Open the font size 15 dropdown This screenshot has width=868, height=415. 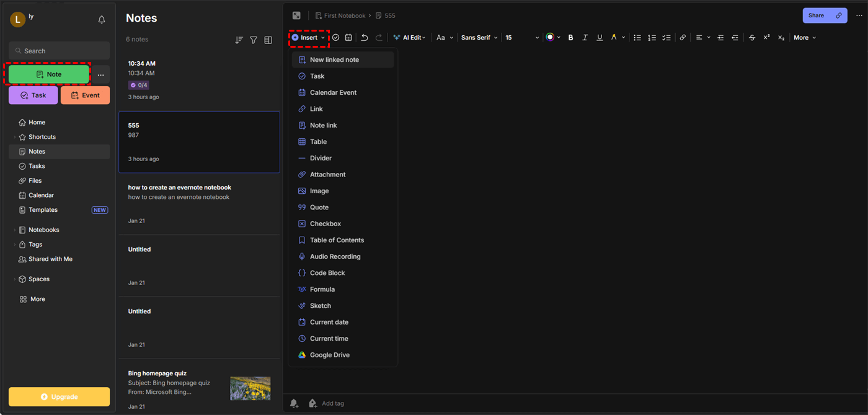[x=521, y=38]
